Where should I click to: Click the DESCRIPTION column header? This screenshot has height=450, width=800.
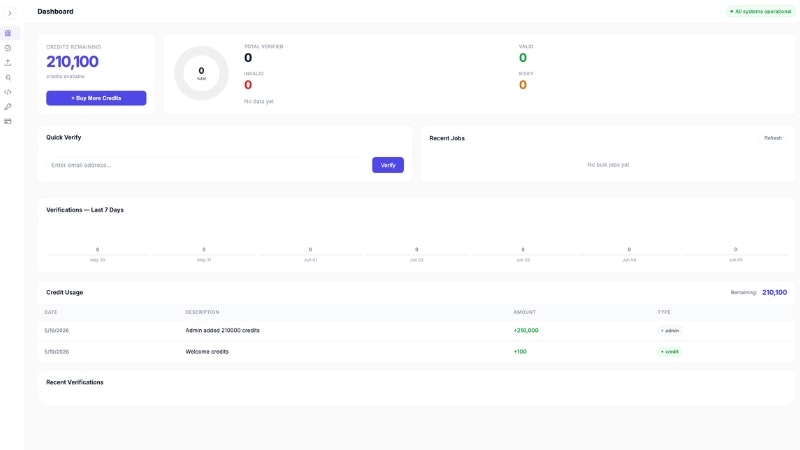click(x=202, y=312)
